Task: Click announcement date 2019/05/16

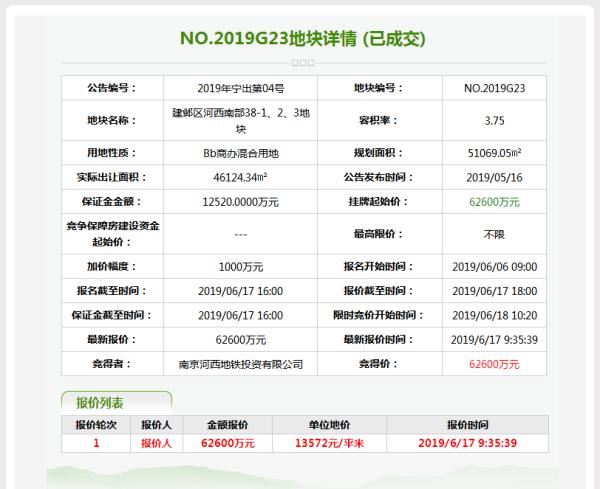Action: (494, 178)
